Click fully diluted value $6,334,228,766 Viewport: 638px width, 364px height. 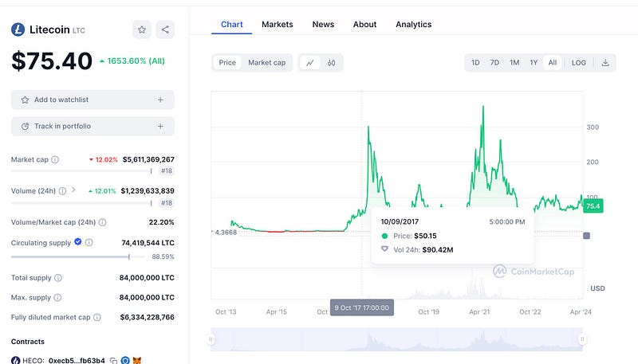148,317
